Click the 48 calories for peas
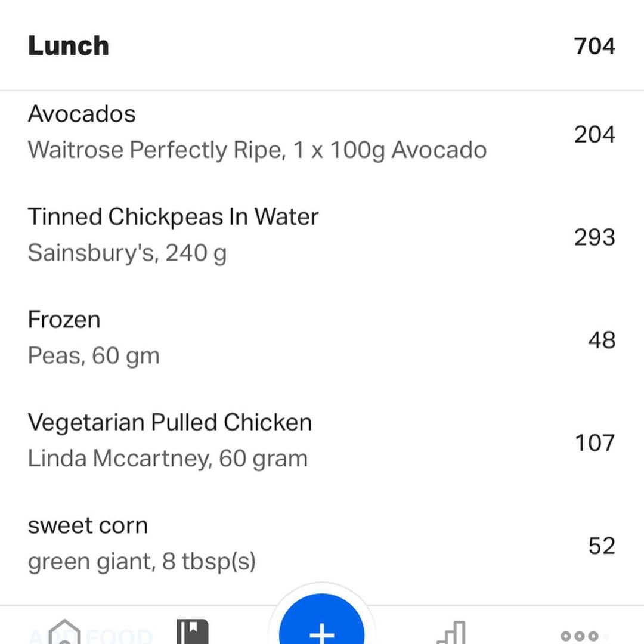This screenshot has width=644, height=644. (602, 340)
